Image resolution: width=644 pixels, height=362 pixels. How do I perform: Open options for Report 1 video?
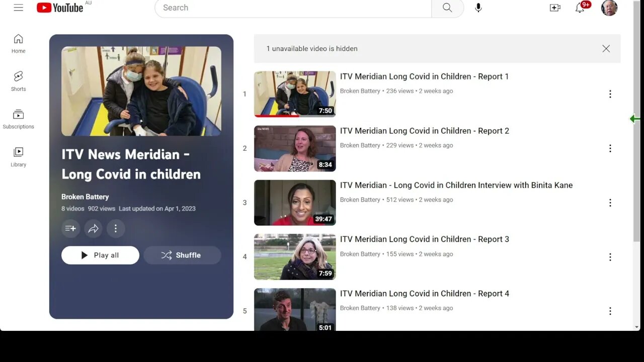[x=610, y=94]
